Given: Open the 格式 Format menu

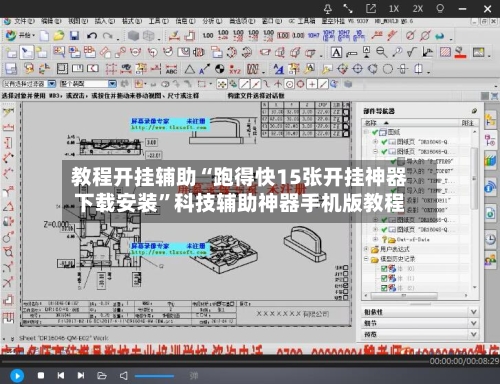Looking at the screenshot, I should (x=132, y=21).
